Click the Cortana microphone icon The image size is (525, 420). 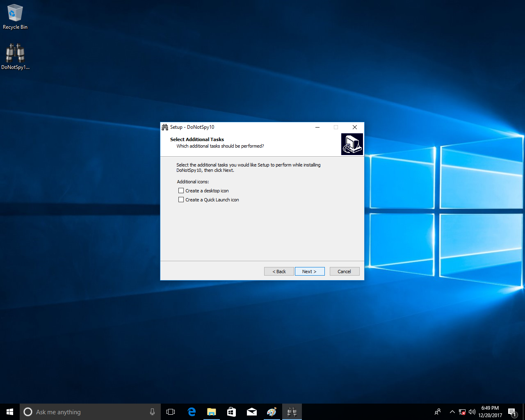[x=152, y=412]
